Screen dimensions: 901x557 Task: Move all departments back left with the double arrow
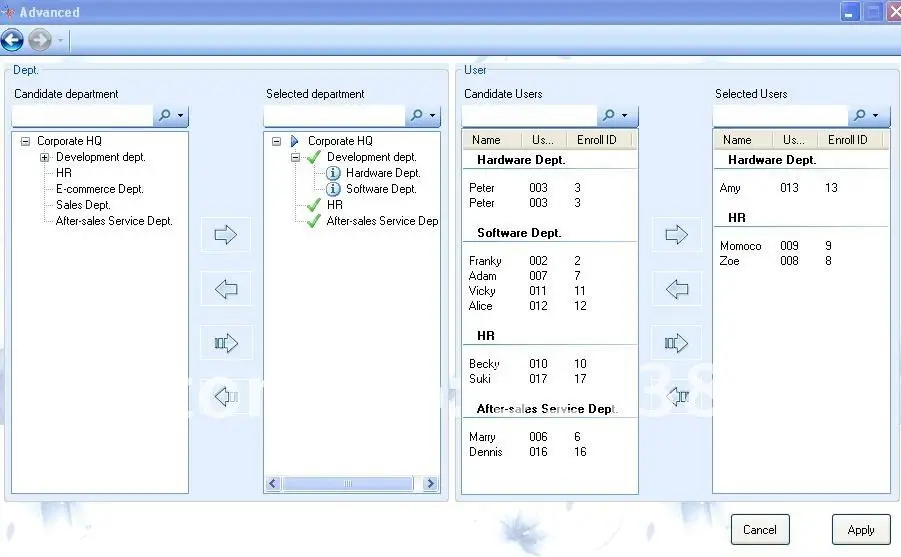225,396
